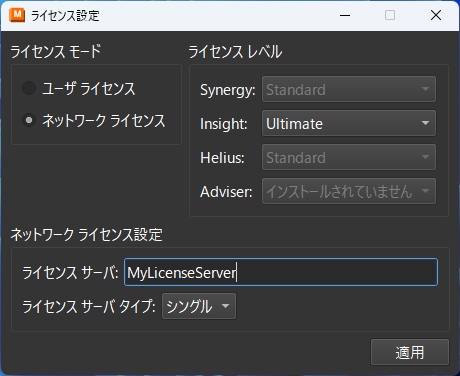Open the ライセンス サーバ タイプ シングル dropdown

coord(199,306)
